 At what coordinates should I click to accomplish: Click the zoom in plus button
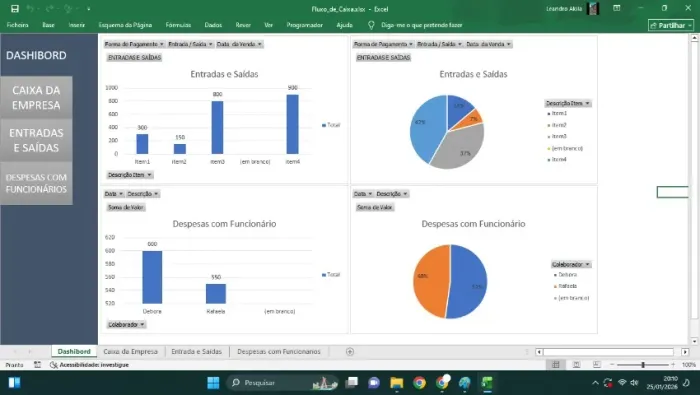click(673, 365)
